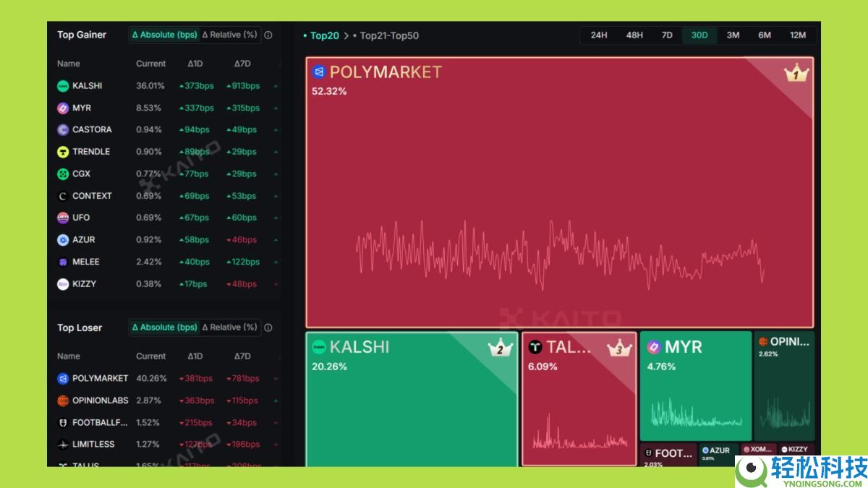Click the info icon beside Top Loser toggle
The image size is (868, 488).
pos(268,328)
